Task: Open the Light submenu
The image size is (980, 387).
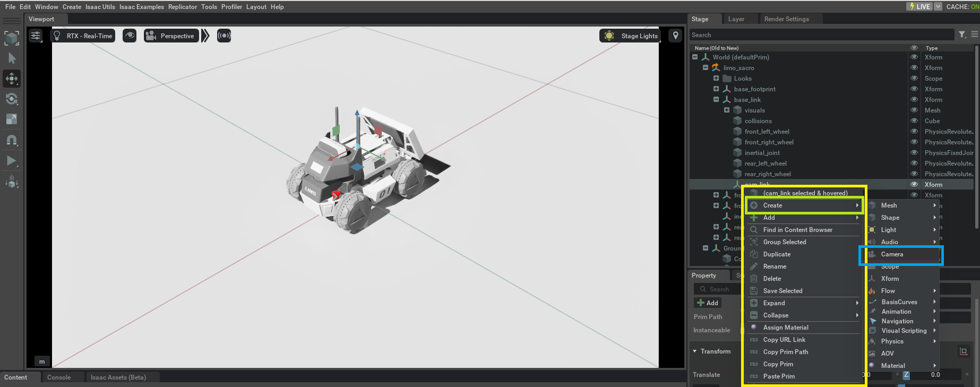Action: pos(901,230)
